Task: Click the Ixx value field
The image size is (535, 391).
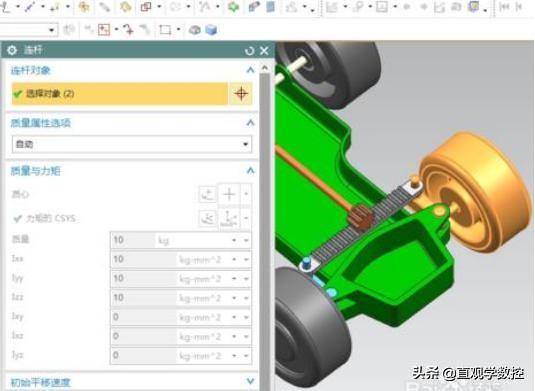Action: (x=143, y=260)
